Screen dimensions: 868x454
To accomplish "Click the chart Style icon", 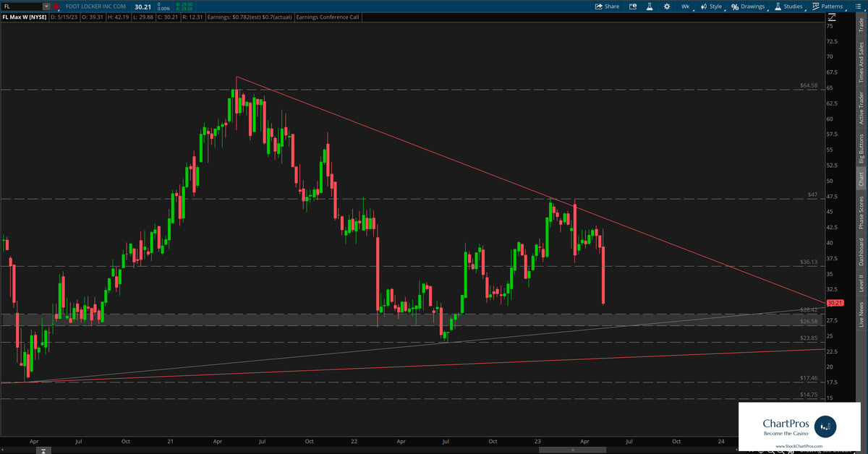I will click(703, 7).
